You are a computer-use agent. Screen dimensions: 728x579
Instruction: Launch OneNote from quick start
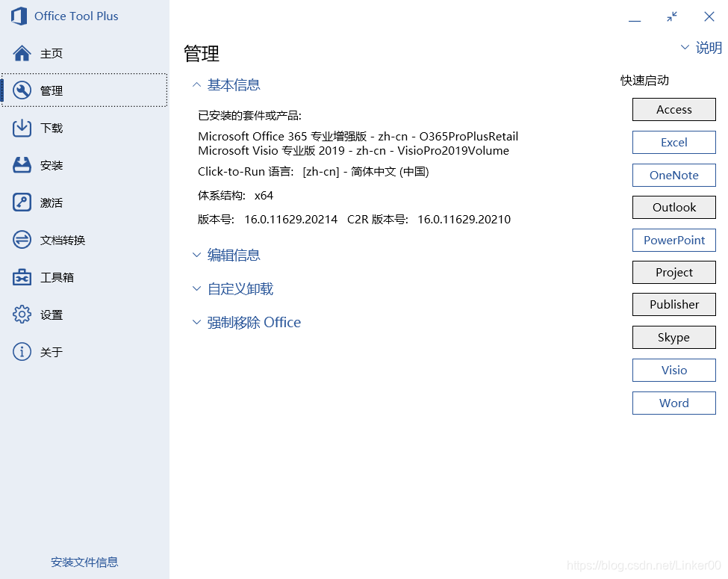pos(674,175)
